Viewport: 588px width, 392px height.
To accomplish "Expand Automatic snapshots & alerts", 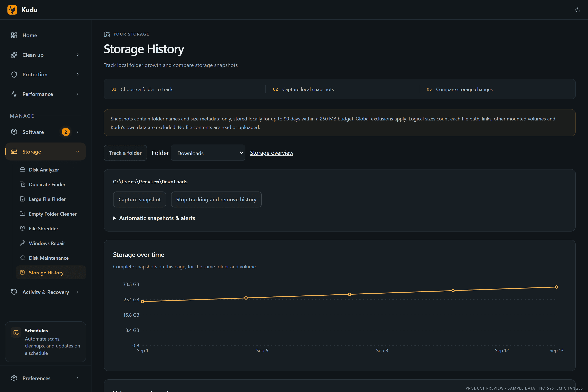I will click(x=154, y=218).
